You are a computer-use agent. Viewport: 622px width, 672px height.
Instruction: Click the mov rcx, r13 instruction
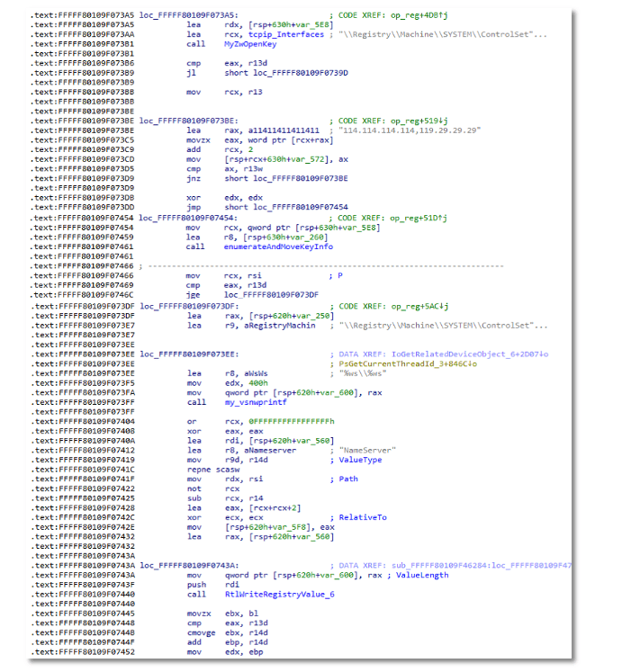(x=224, y=92)
